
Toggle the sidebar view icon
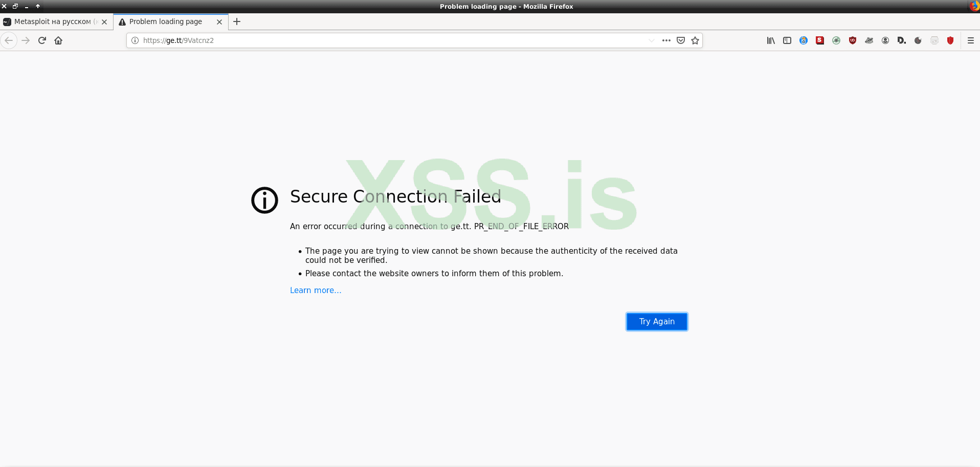click(787, 40)
